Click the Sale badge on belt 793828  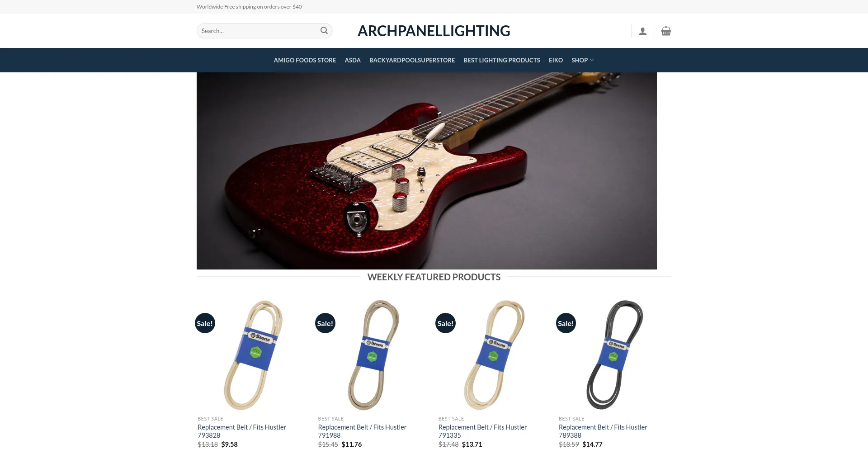(x=205, y=323)
